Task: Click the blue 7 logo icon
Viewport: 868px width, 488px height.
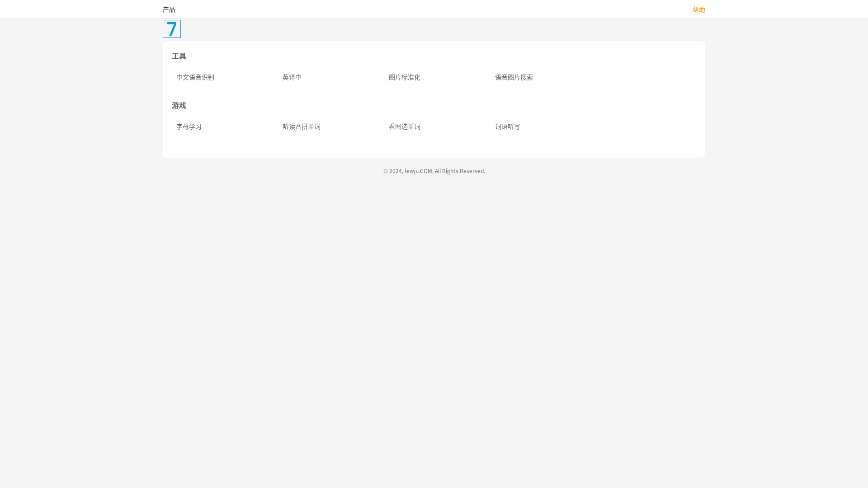Action: 172,29
